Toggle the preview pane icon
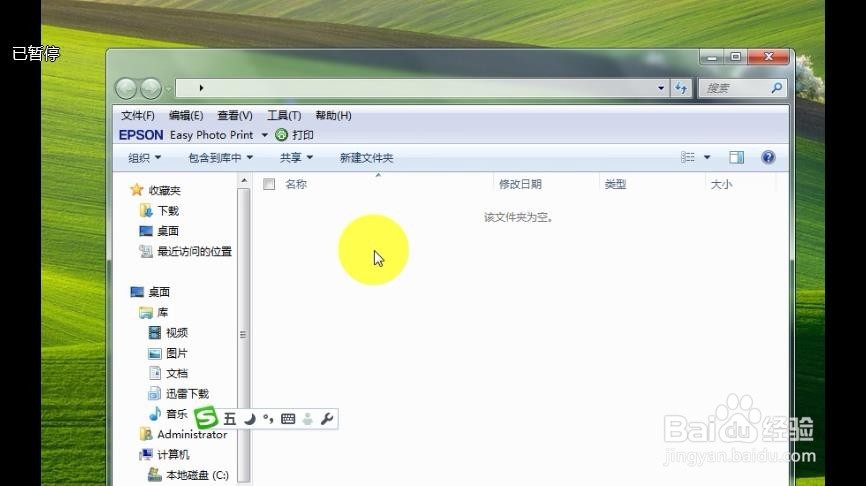This screenshot has width=866, height=486. pyautogui.click(x=736, y=157)
